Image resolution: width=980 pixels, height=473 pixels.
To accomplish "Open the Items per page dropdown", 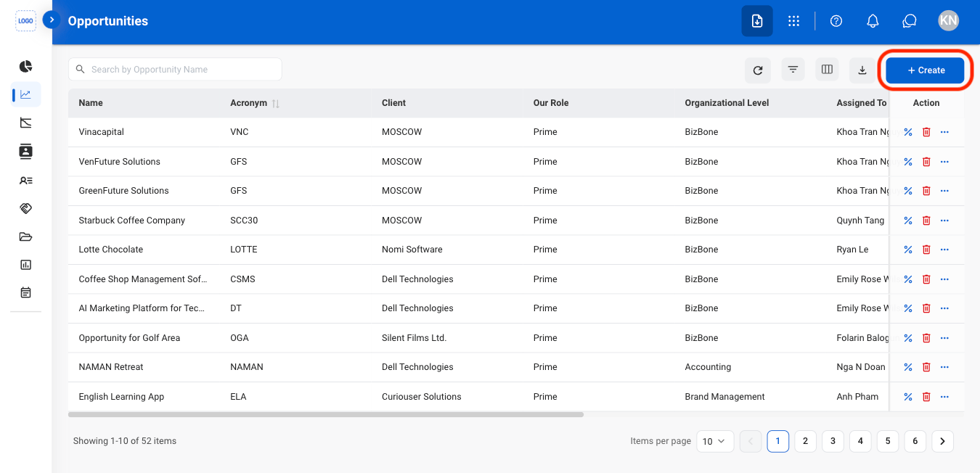I will (x=715, y=441).
